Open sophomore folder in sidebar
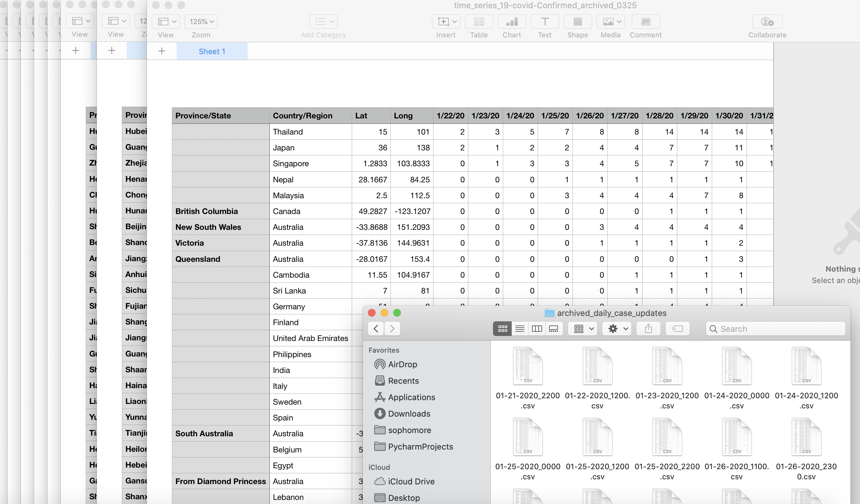This screenshot has height=504, width=860. coord(403,430)
